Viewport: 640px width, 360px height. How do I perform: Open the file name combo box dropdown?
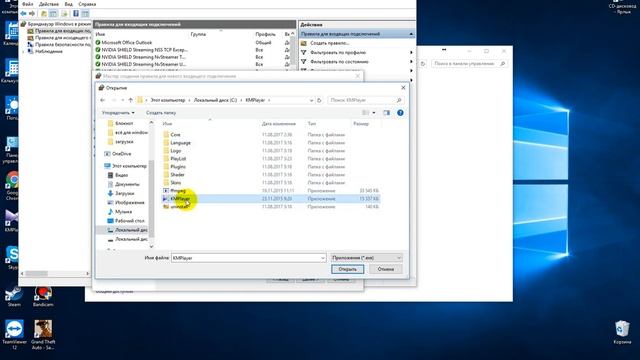(x=322, y=258)
